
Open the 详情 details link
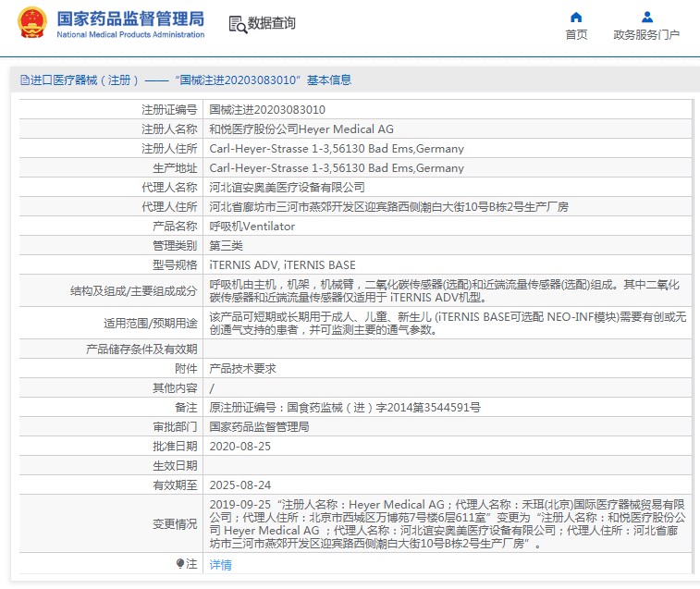tap(220, 564)
